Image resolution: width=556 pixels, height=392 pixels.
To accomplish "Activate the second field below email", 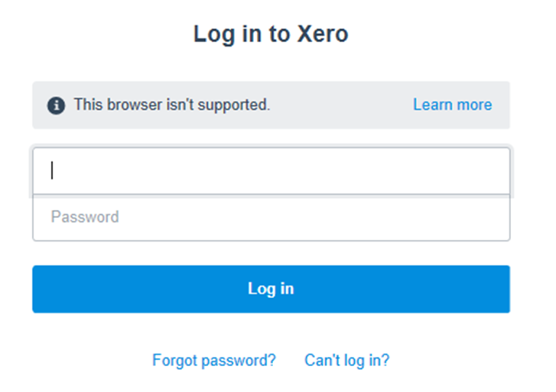I will 271,218.
